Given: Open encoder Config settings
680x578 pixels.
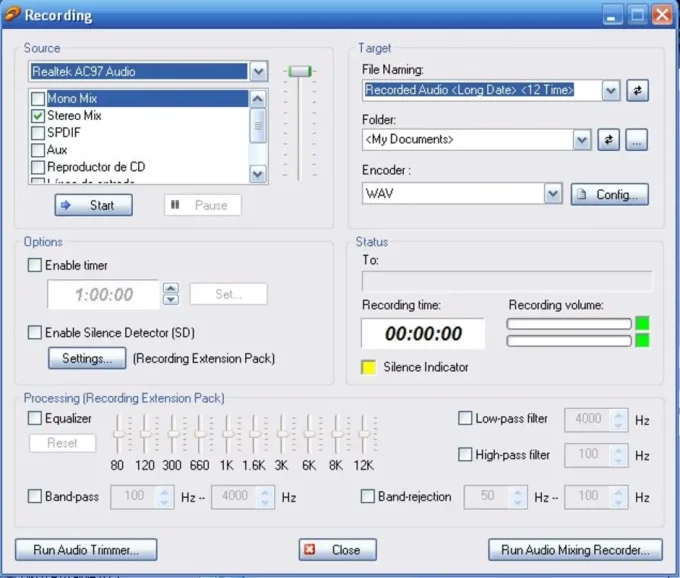Looking at the screenshot, I should pyautogui.click(x=610, y=194).
